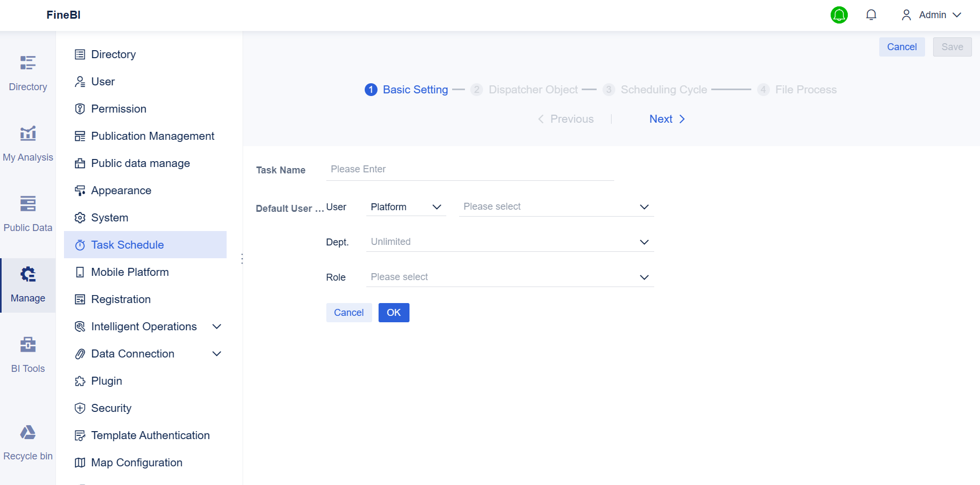Switch to the Dispatcher Object step
Viewport: 980px width, 485px height.
pos(533,89)
